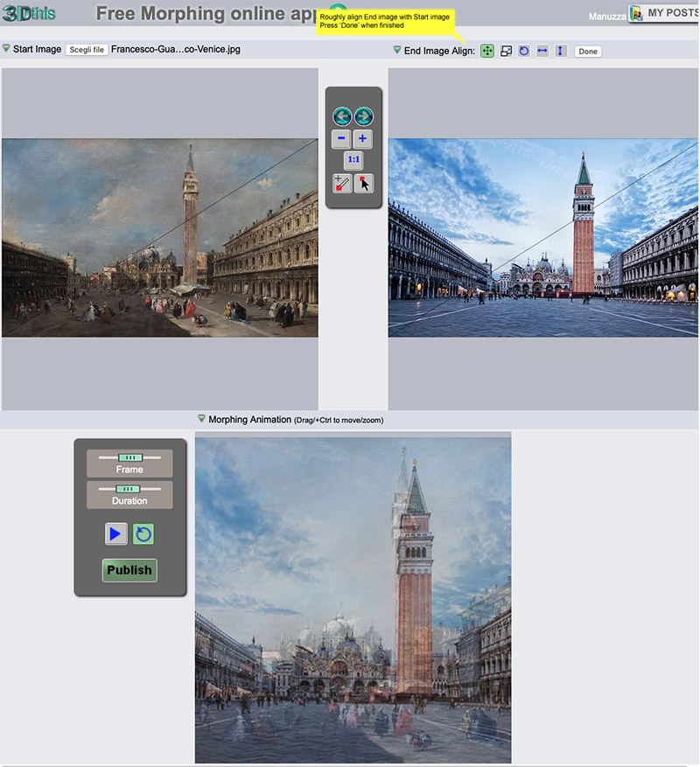The height and width of the screenshot is (767, 700).
Task: Reset zoom with the 1:1 button
Action: pyautogui.click(x=353, y=160)
